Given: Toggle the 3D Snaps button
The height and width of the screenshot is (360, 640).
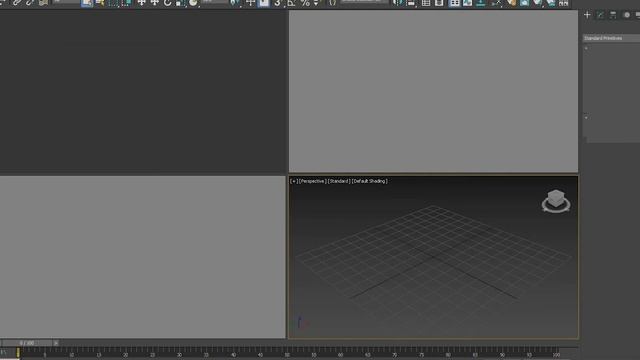Looking at the screenshot, I should tap(278, 3).
